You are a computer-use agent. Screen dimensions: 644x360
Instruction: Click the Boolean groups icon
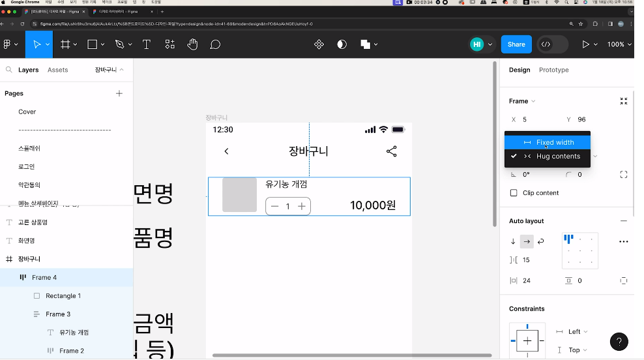point(365,44)
